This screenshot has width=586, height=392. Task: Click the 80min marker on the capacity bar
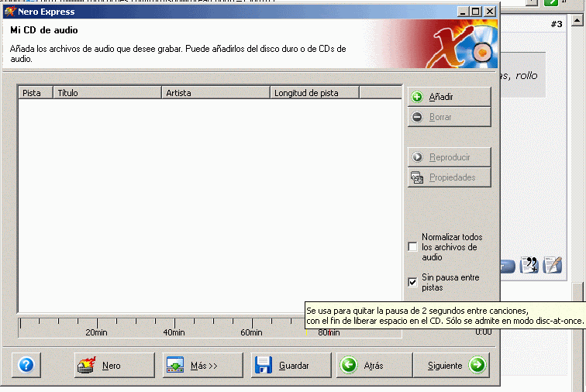[x=329, y=332]
